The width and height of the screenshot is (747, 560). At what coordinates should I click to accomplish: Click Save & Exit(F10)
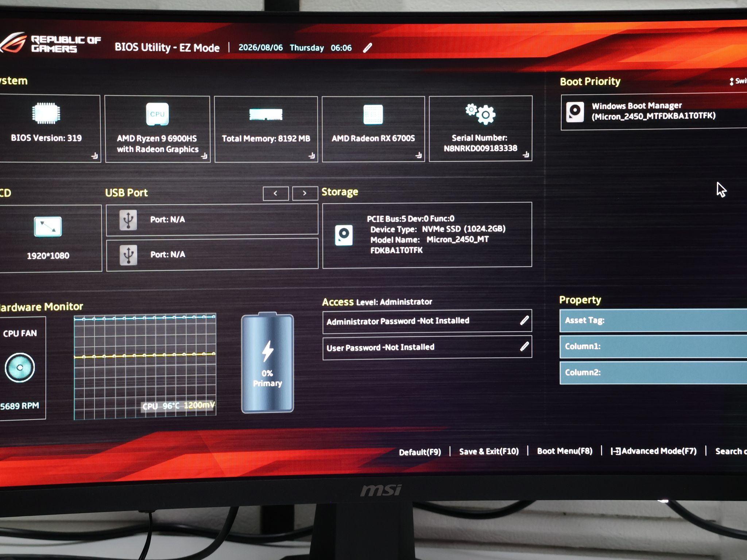[489, 451]
